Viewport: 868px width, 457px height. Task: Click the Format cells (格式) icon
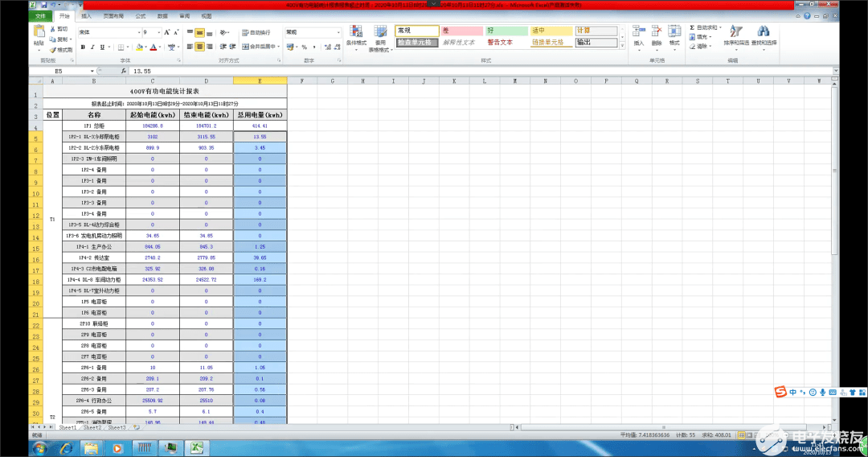click(x=674, y=31)
